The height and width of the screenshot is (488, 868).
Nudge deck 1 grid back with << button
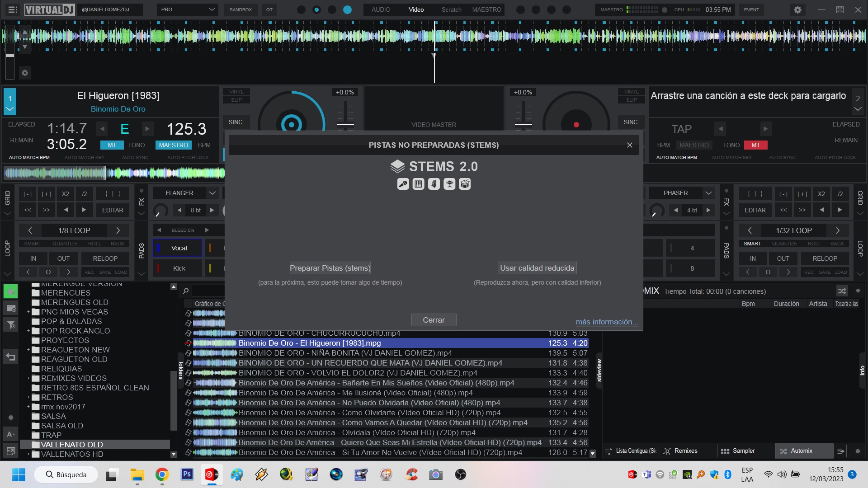(28, 210)
